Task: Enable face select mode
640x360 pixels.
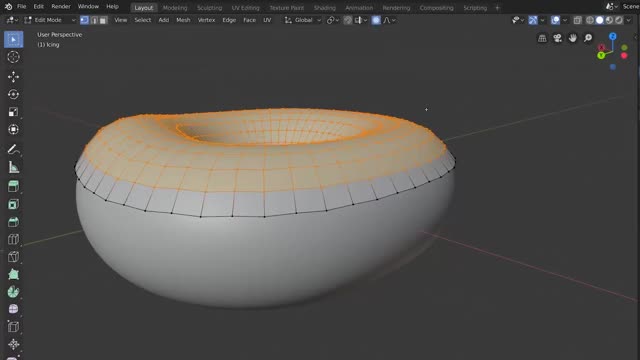Action: click(x=103, y=20)
